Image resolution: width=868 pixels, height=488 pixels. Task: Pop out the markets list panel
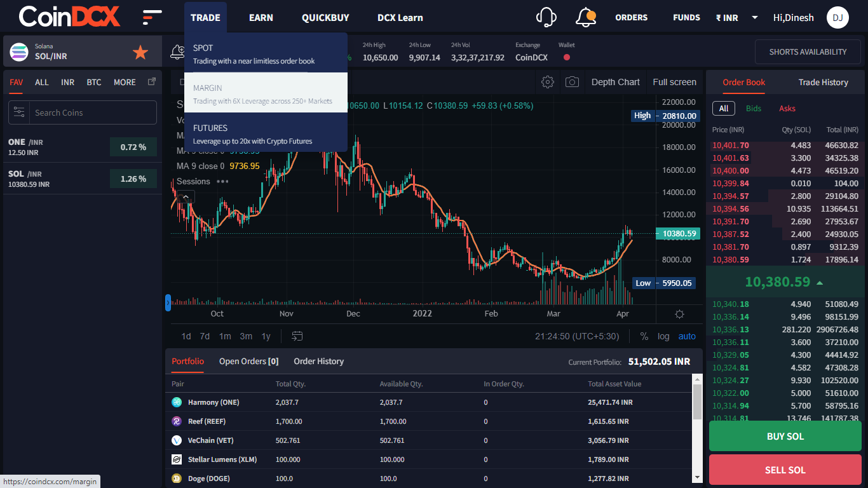(x=151, y=82)
